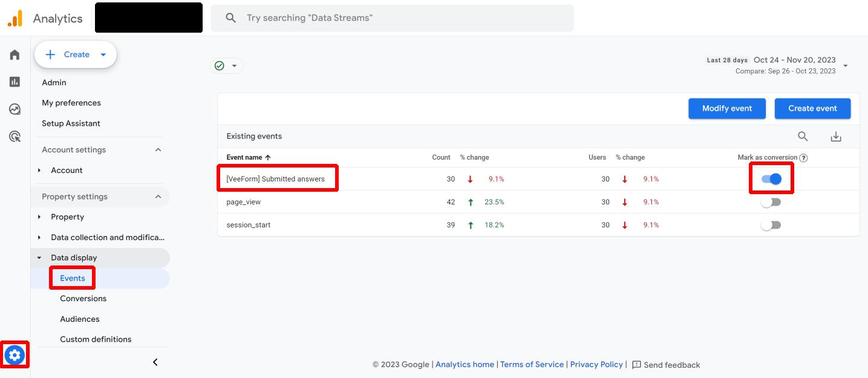This screenshot has width=868, height=378.
Task: Click the Analytics logo
Action: coord(15,18)
